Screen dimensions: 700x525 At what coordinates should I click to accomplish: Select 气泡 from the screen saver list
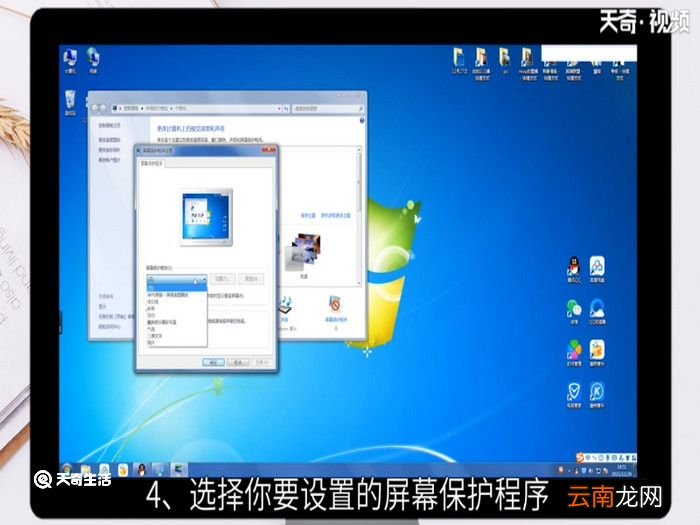[151, 329]
